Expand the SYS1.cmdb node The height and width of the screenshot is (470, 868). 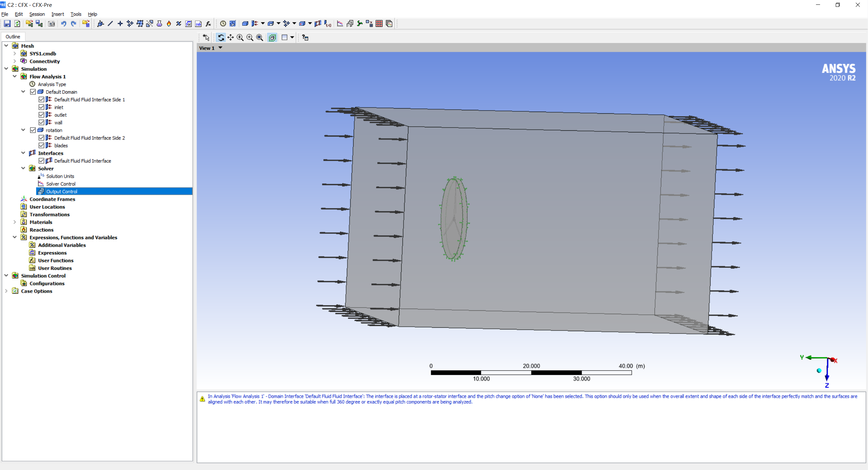(15, 53)
